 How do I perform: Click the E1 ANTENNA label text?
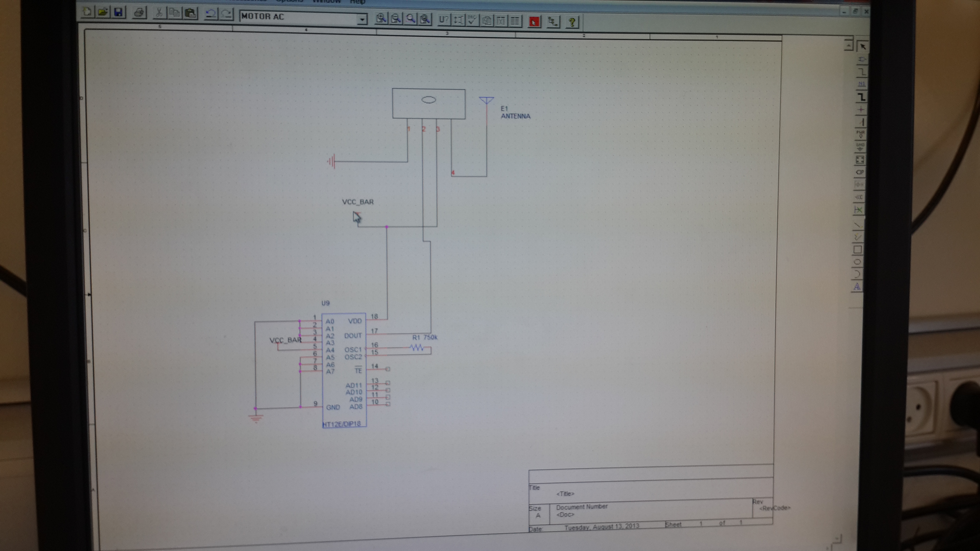515,112
